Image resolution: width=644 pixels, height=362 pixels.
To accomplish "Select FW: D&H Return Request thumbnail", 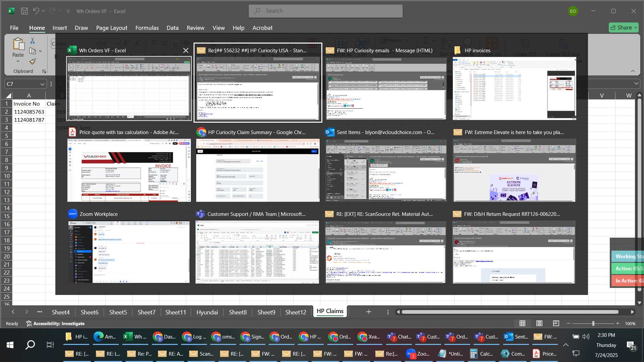I will [x=514, y=252].
